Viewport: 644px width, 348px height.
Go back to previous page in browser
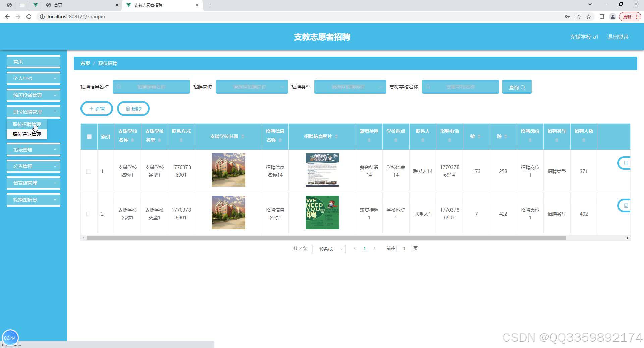[7, 17]
